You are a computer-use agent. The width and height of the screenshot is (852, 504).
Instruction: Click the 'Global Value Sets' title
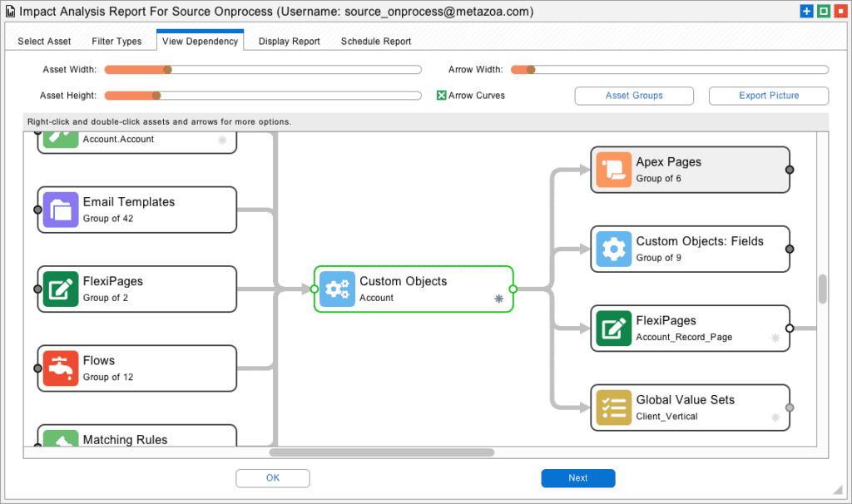click(x=686, y=400)
